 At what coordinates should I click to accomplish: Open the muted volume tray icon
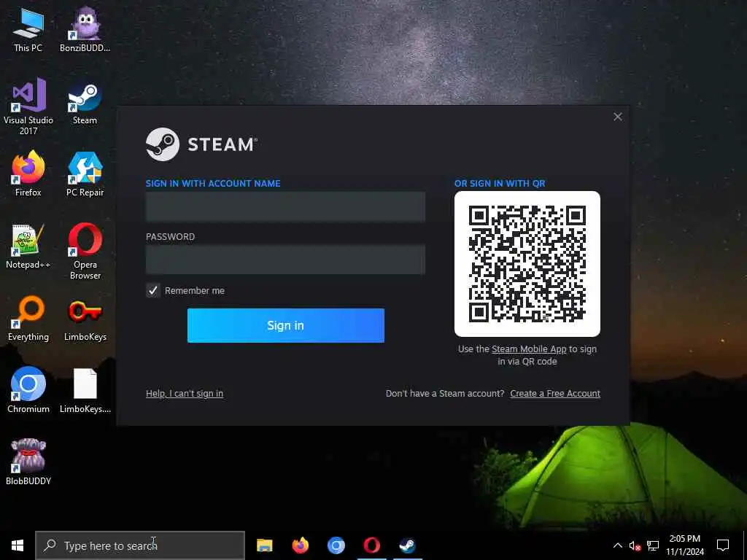(x=635, y=545)
